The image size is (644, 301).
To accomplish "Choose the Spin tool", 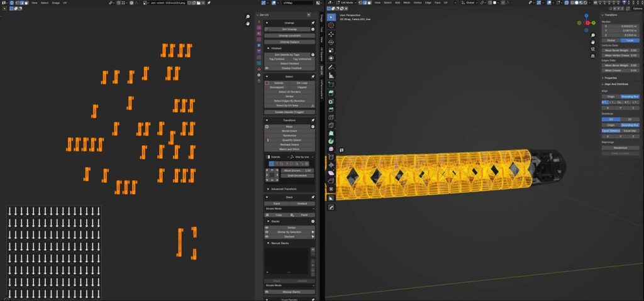I will [331, 141].
